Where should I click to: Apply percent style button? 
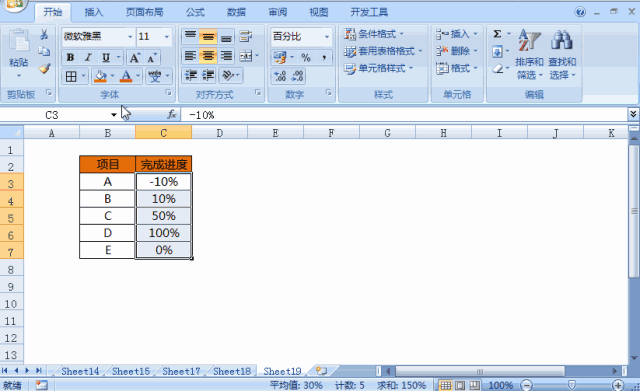click(306, 58)
